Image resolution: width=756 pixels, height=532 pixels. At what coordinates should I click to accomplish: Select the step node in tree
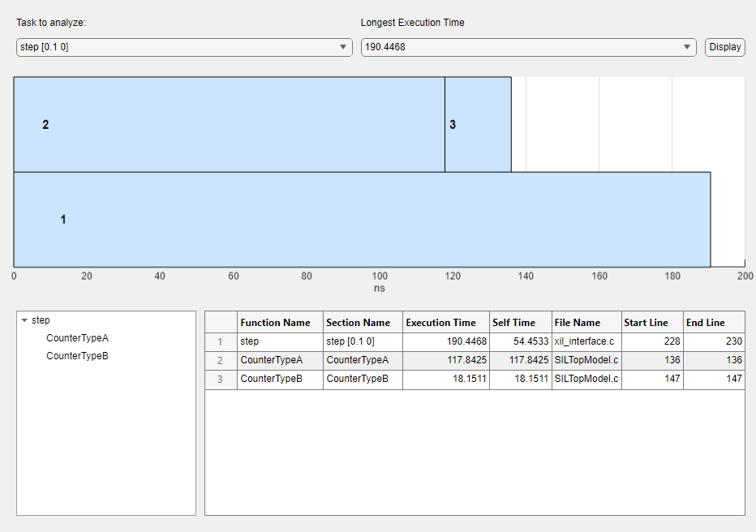coord(41,320)
